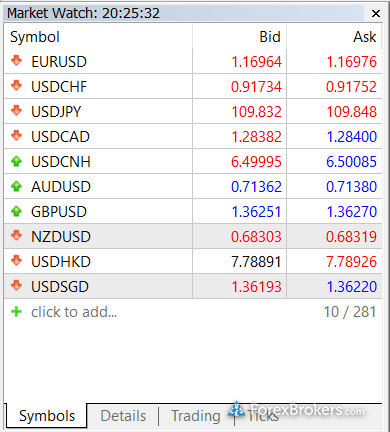Screen dimensions: 390x432
Task: Click the USDCNH green up arrow icon
Action: [16, 161]
